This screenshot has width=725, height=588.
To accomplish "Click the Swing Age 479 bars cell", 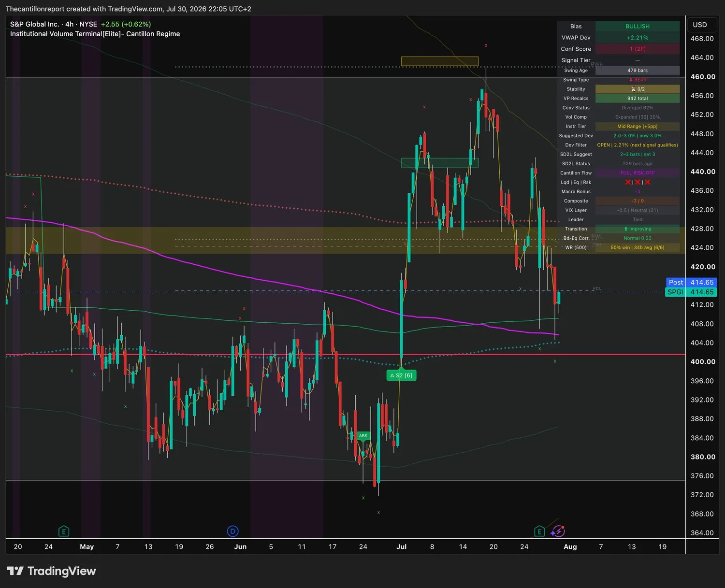I will point(638,71).
